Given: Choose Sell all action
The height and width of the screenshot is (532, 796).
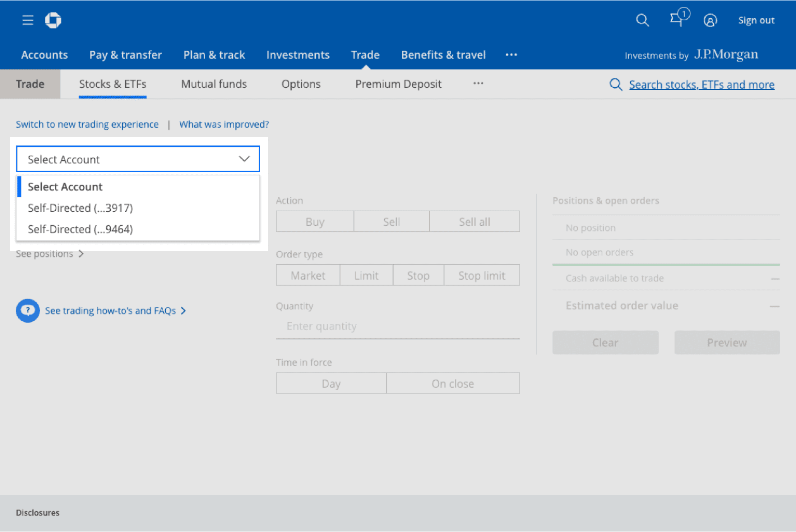Looking at the screenshot, I should click(x=474, y=222).
